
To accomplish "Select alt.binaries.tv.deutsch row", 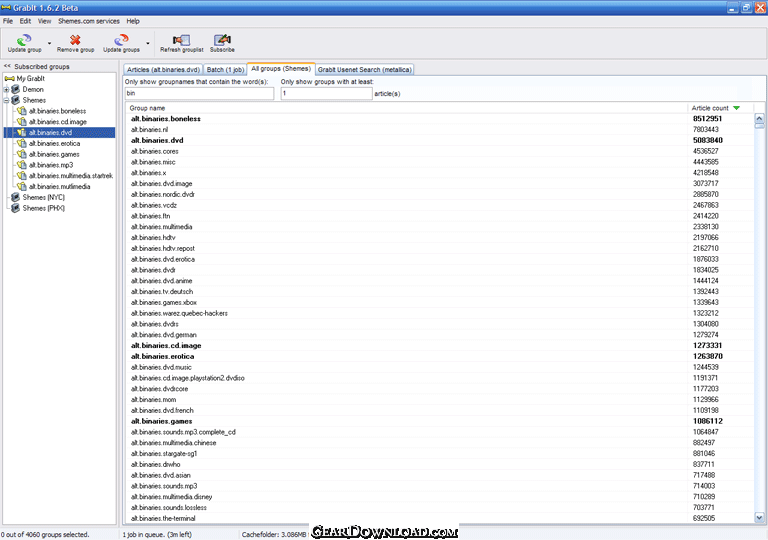I will [439, 291].
